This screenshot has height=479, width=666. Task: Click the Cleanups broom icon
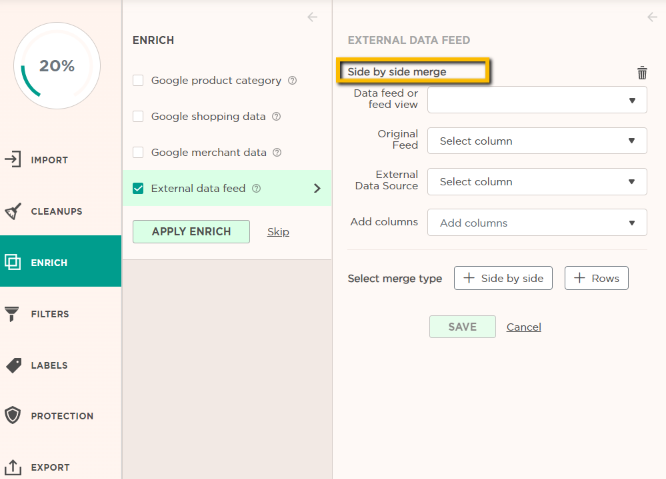pyautogui.click(x=13, y=211)
